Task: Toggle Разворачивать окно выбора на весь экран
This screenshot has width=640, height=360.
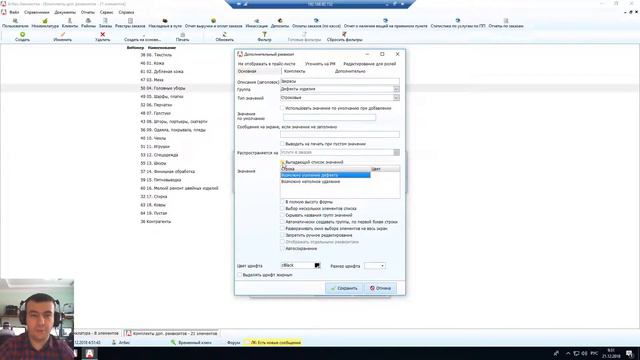Action: [282, 228]
